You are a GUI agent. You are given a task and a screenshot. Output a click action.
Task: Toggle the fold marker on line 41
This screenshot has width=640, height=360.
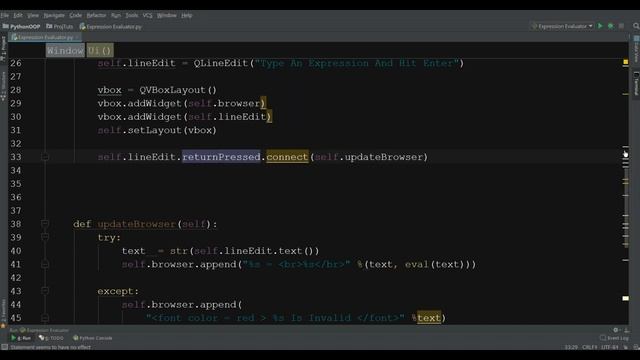pyautogui.click(x=45, y=264)
